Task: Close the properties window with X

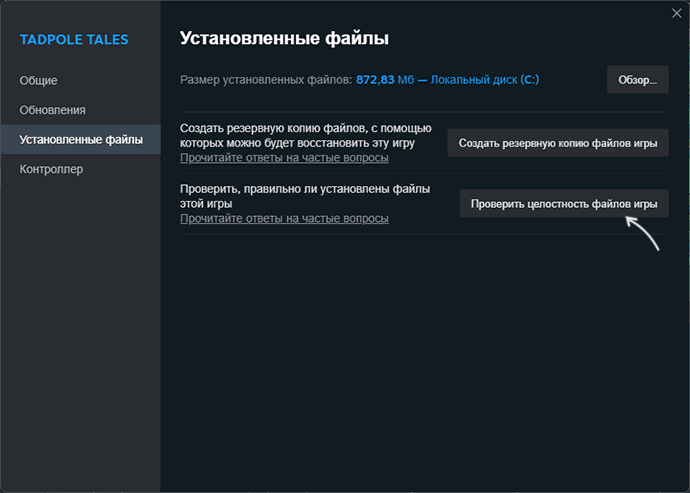Action: point(677,14)
